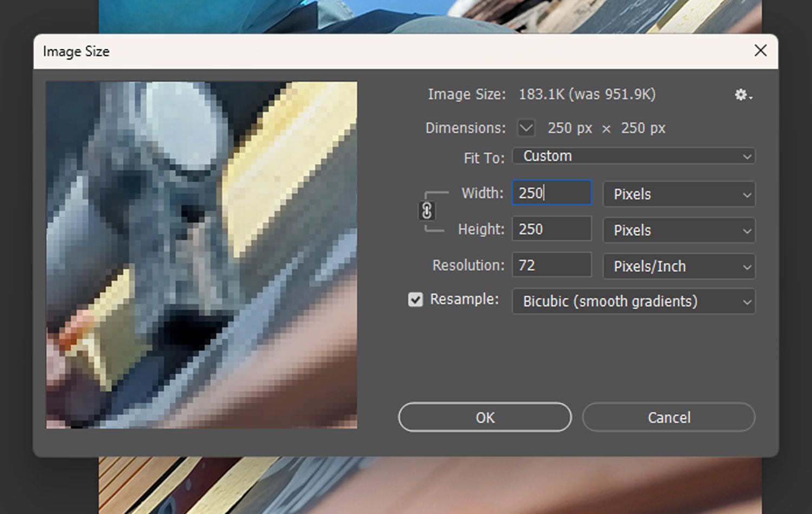Click the Image Size title bar
The width and height of the screenshot is (812, 514).
tap(379, 51)
